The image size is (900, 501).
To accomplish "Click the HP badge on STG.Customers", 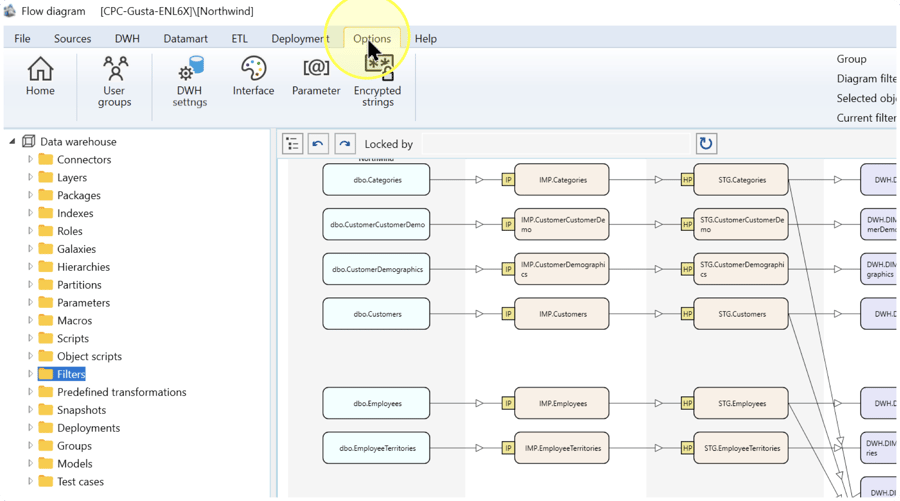I will coord(687,314).
